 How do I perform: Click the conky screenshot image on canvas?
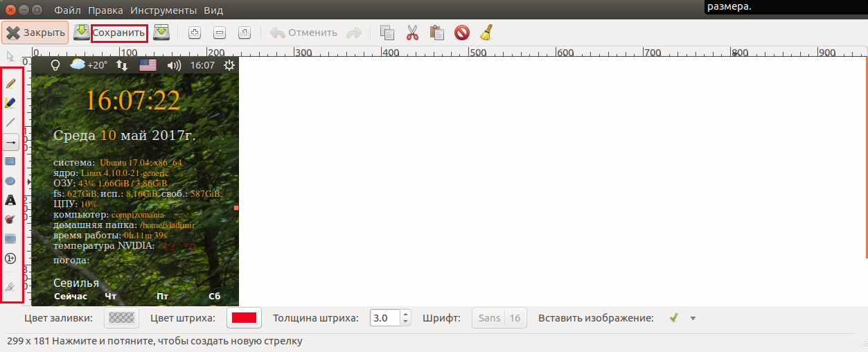click(x=135, y=181)
